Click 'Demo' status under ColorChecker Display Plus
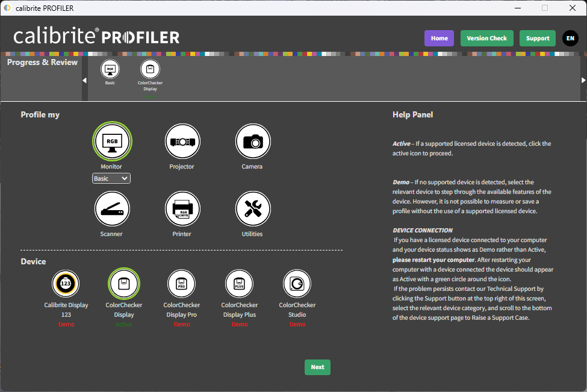The height and width of the screenshot is (392, 587). coord(240,324)
